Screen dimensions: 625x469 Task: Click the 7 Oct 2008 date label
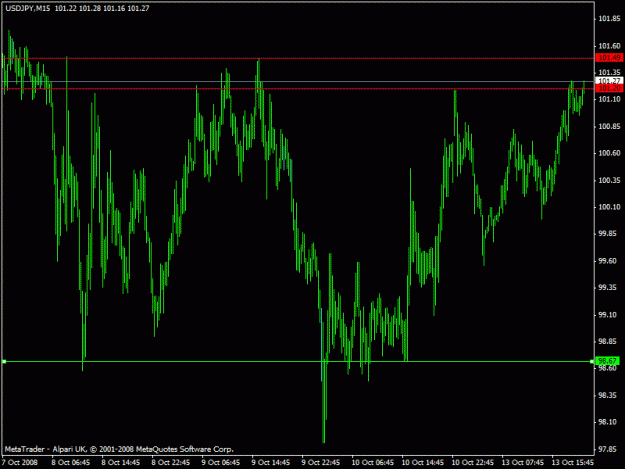20,462
